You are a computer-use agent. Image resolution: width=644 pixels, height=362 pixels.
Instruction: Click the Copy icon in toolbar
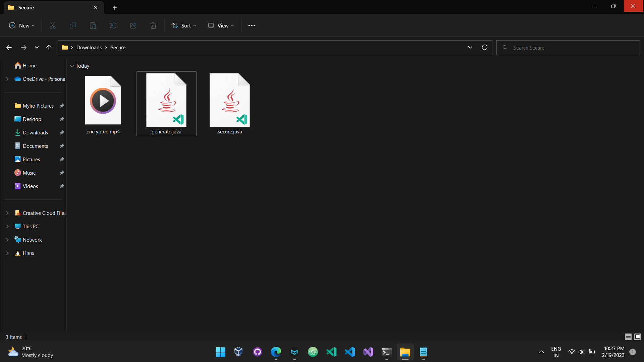point(73,25)
